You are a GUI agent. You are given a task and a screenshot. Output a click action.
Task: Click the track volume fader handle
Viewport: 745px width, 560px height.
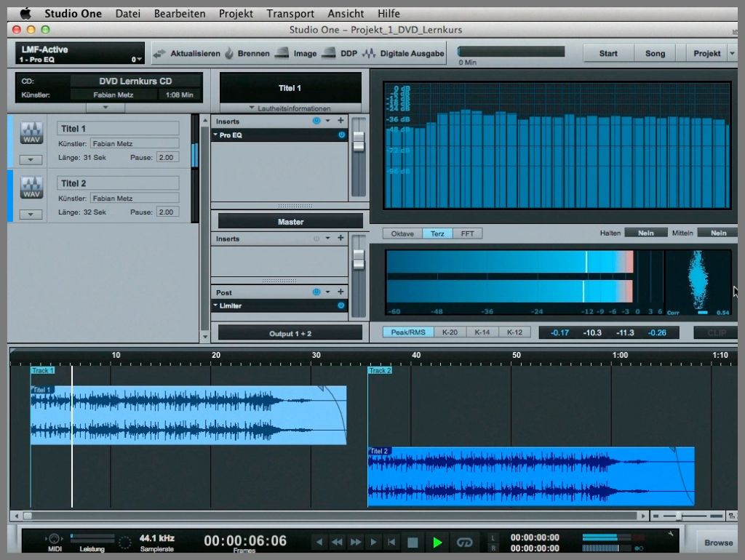[359, 141]
